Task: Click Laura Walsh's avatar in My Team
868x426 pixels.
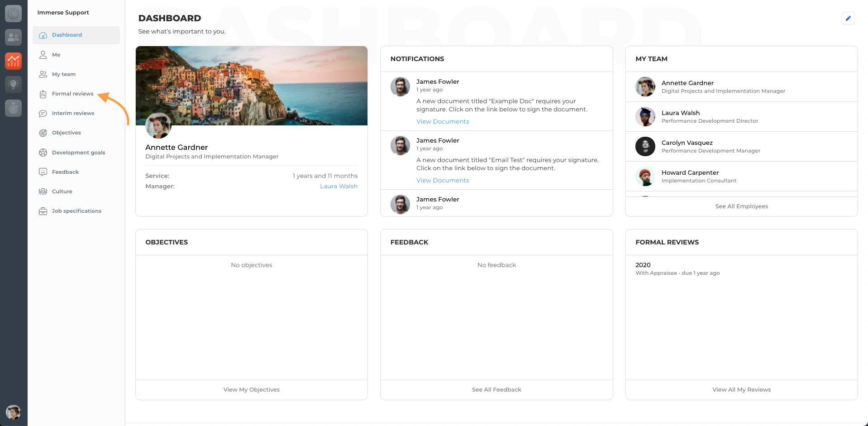Action: (645, 116)
